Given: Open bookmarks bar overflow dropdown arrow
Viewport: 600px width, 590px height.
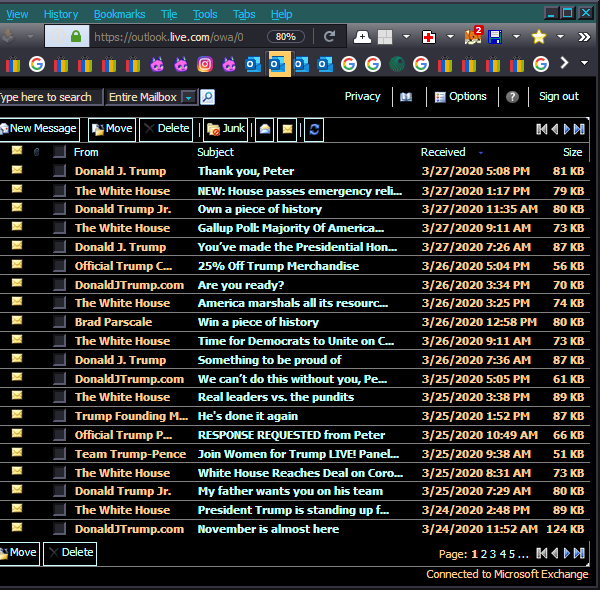Looking at the screenshot, I should pos(584,63).
